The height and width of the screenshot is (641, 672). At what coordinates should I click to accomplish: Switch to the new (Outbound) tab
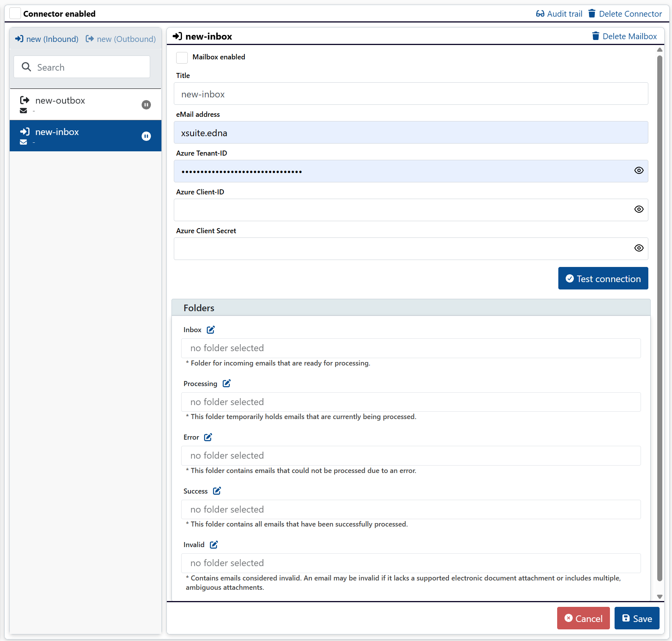[x=120, y=39]
